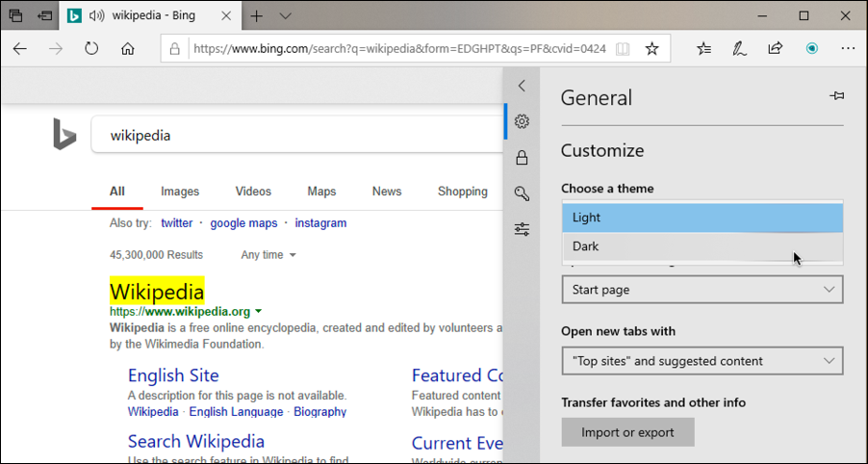Open the Share this page icon
Viewport: 868px width, 464px height.
click(775, 49)
